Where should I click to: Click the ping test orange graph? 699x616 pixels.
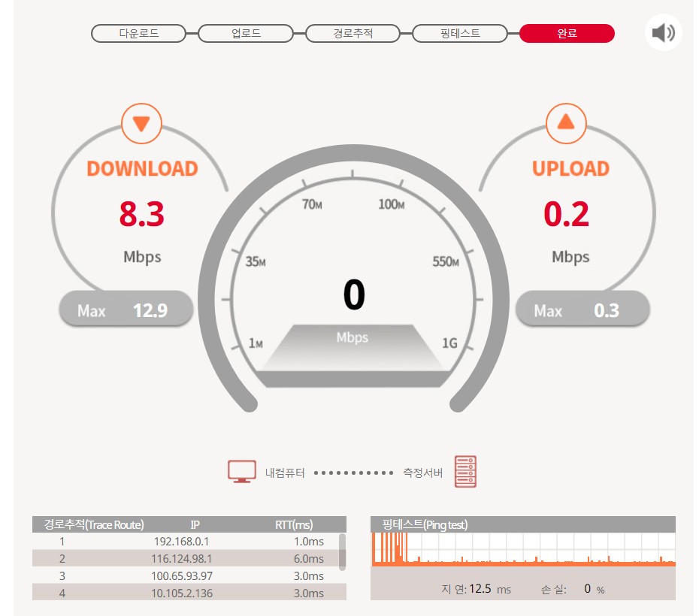[x=523, y=550]
